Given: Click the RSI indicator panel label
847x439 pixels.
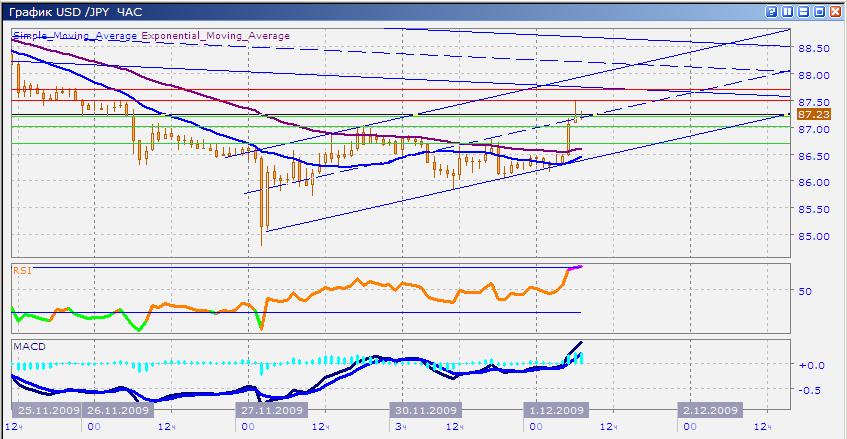Looking at the screenshot, I should (x=21, y=270).
